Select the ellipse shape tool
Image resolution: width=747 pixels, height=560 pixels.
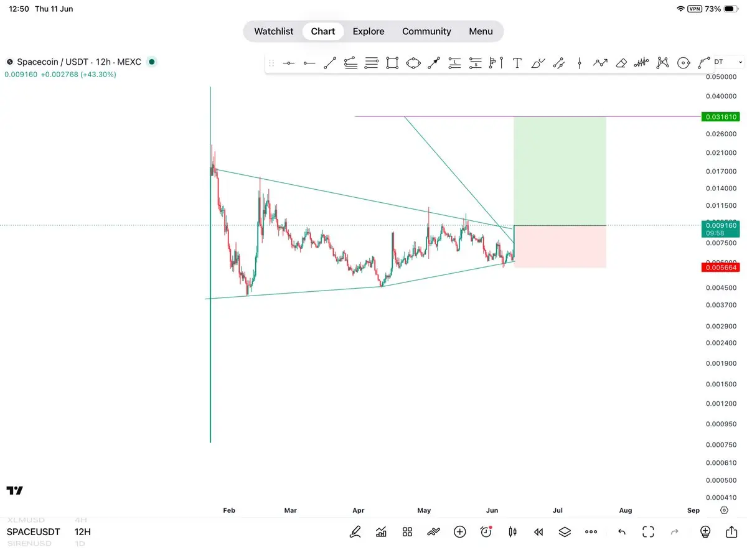[x=413, y=63]
